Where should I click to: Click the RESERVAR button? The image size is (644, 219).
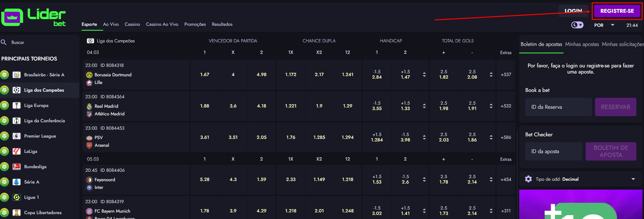tap(615, 107)
